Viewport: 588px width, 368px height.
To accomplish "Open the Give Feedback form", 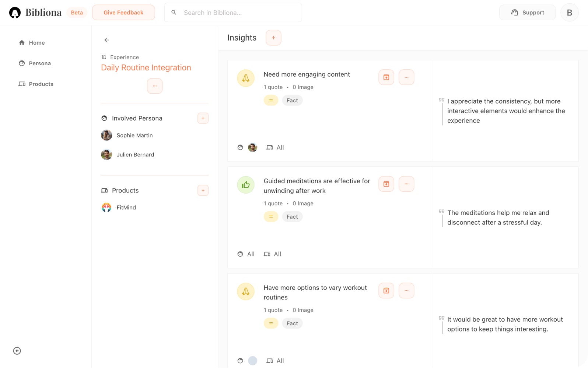I will pos(123,13).
